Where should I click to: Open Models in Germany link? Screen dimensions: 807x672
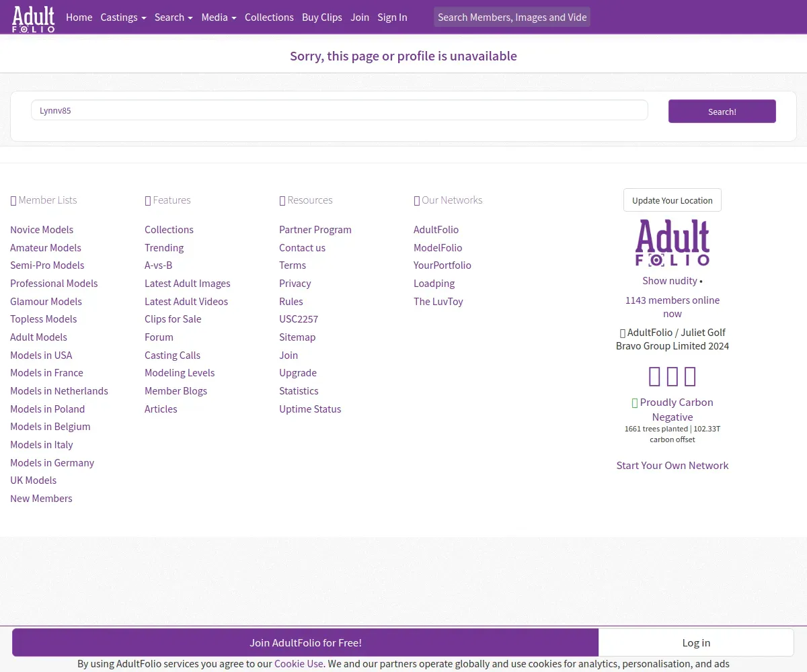52,462
